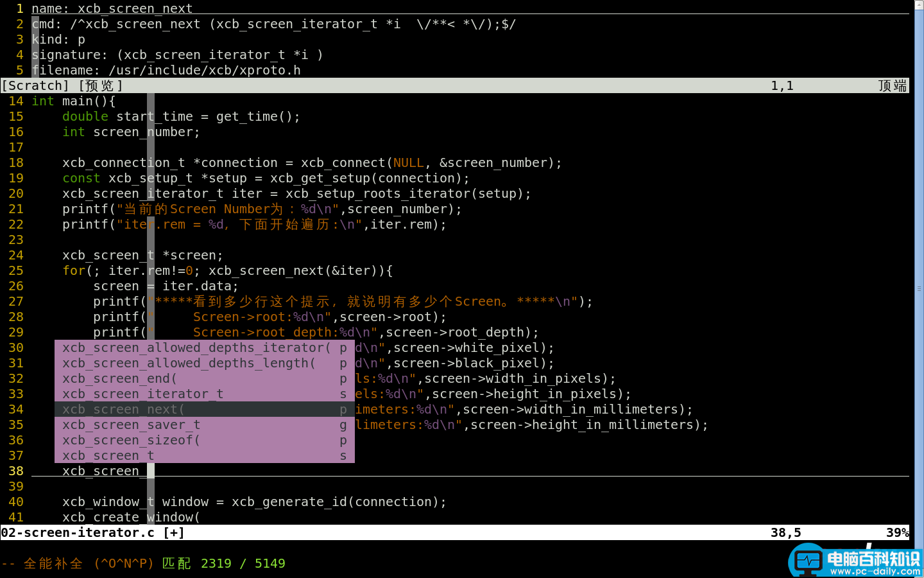Choose xcb_screen_iterator_t from completion popup
Viewport: 924px width, 578px height.
point(205,394)
